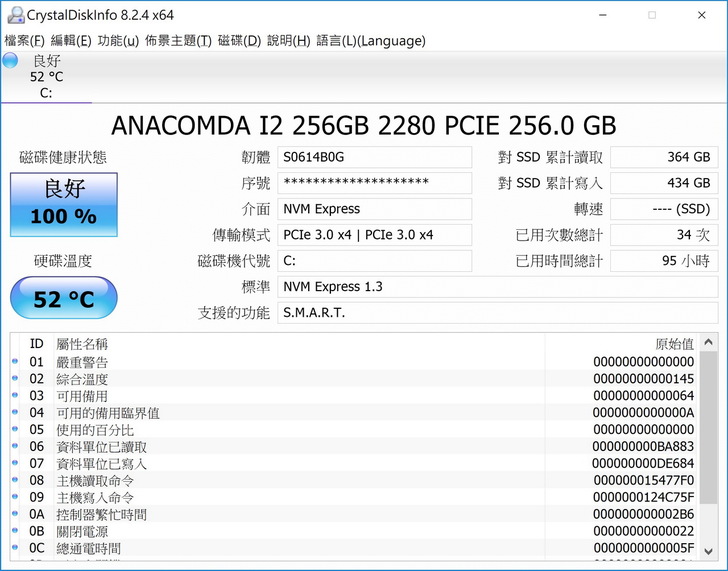The width and height of the screenshot is (728, 571).
Task: Open the 檔案(F) menu
Action: (x=25, y=41)
